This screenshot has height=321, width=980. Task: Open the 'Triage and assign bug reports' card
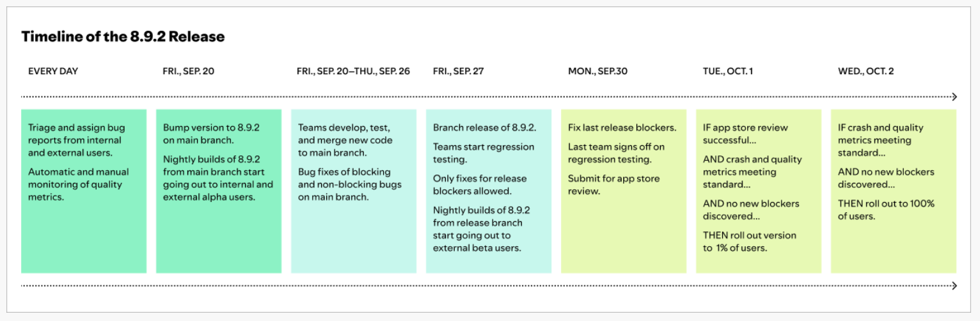[x=84, y=191]
